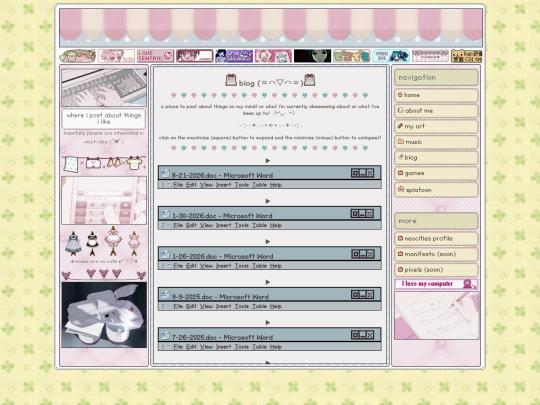540x405 pixels.
Task: Click the small icon beside blog in navigation
Action: (400, 157)
